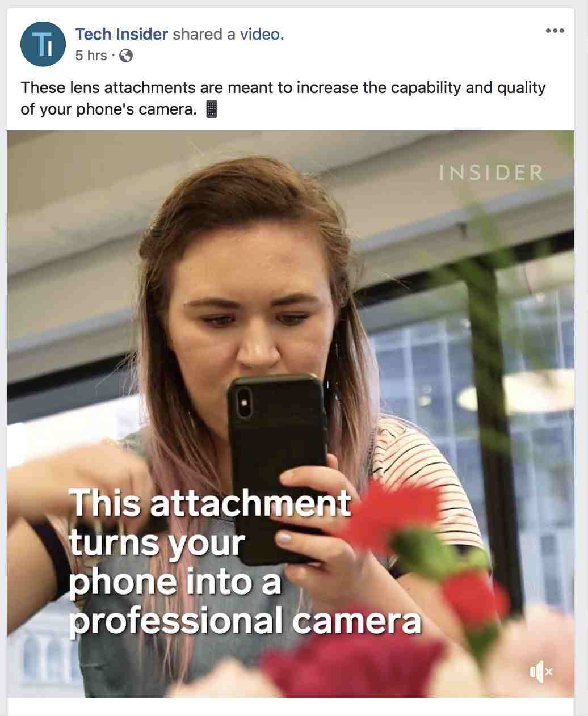Click the 'shared a' text in header
588x716 pixels.
(204, 35)
